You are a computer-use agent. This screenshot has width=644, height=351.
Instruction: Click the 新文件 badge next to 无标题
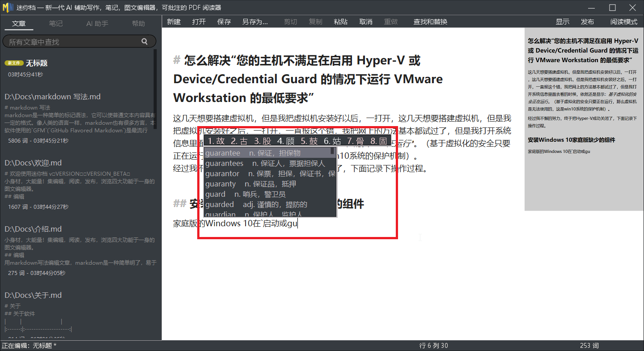point(14,63)
